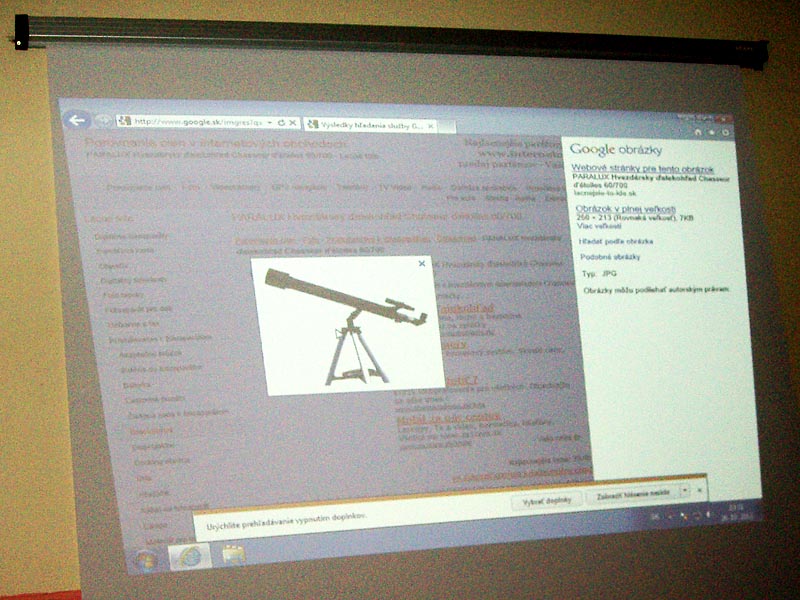
Task: Open the Home page icon
Action: (x=697, y=131)
